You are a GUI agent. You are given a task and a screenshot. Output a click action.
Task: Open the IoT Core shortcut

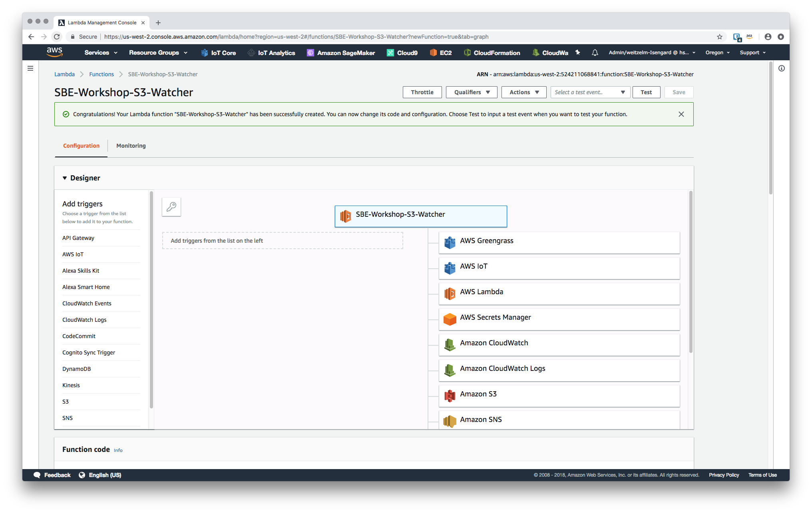tap(219, 53)
